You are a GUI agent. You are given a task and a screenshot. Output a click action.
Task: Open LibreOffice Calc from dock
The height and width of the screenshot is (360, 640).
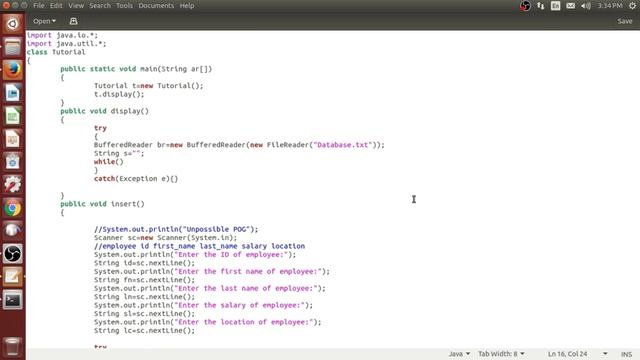13,116
